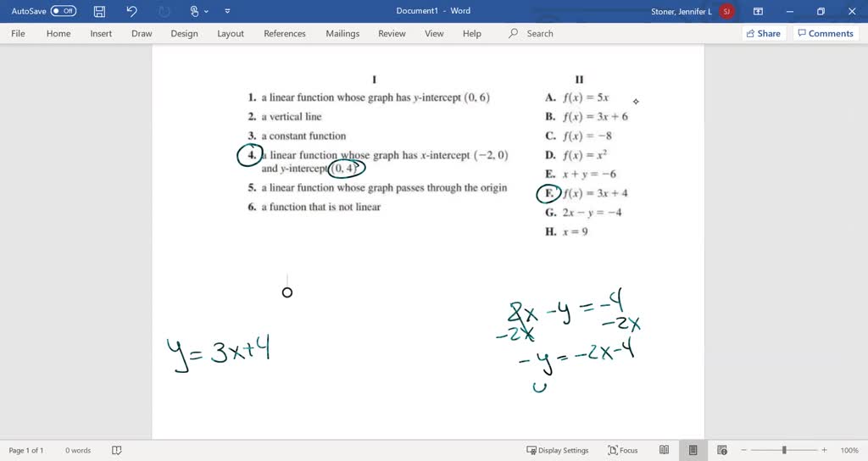Click the Redo icon in title bar
This screenshot has width=868, height=461.
[164, 11]
